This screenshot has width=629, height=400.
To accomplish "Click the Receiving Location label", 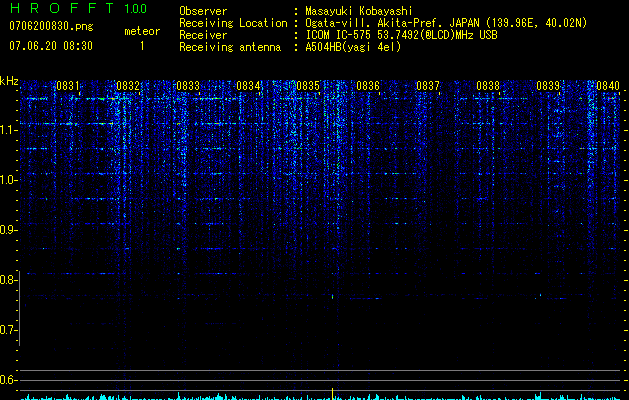I will point(233,23).
